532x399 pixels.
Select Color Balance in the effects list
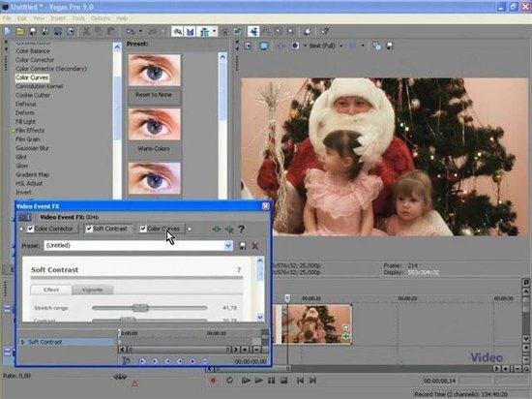click(x=33, y=51)
